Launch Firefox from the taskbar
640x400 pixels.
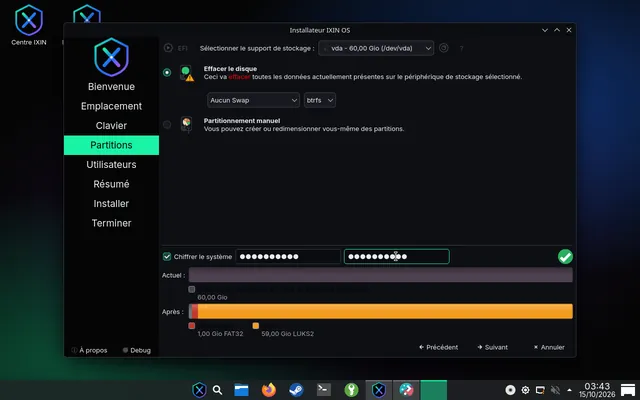coord(269,390)
